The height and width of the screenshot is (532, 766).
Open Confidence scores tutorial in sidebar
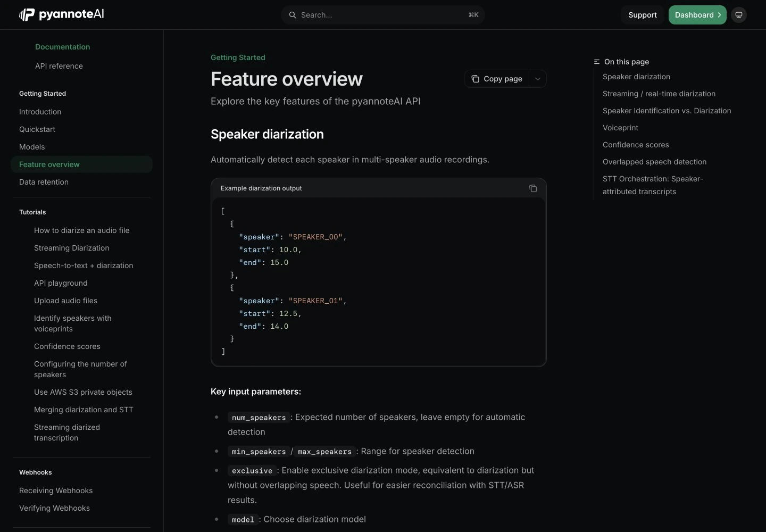67,346
